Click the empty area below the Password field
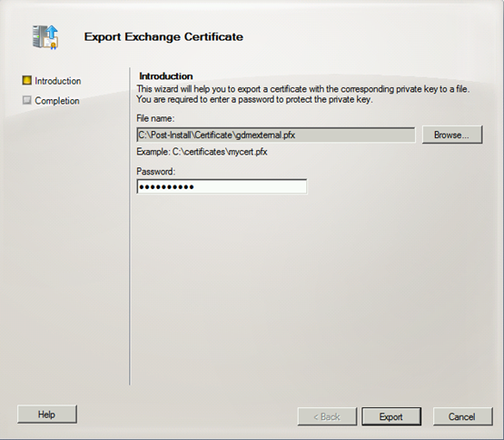 311,290
